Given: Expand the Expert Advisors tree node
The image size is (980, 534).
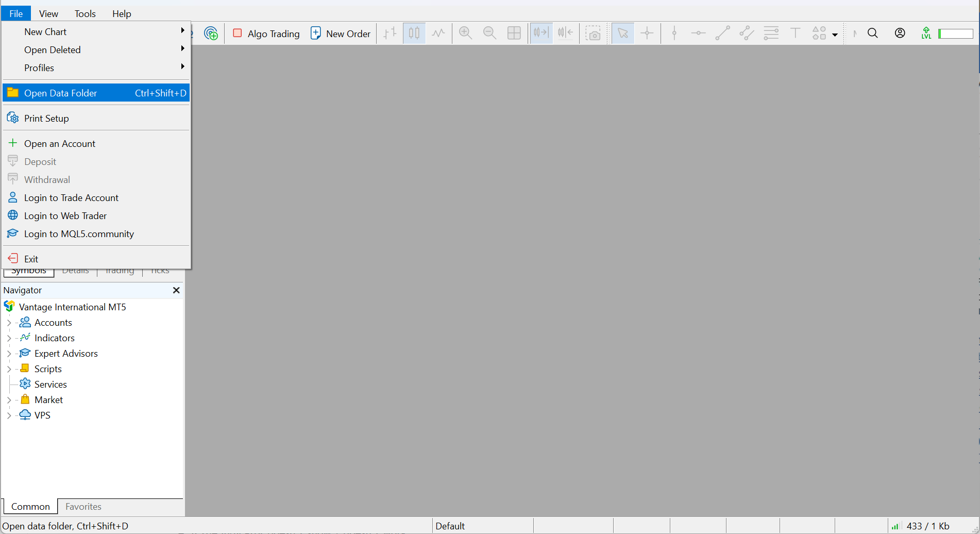Looking at the screenshot, I should (9, 354).
